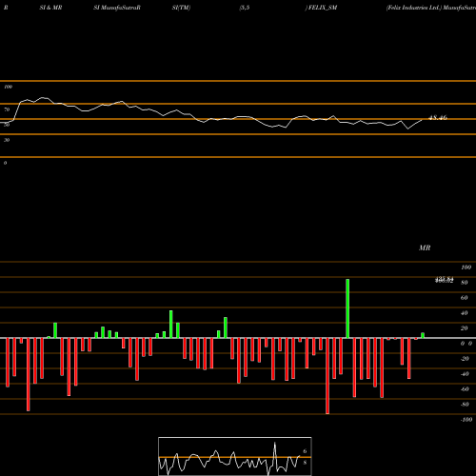Image resolution: width=476 pixels, height=476 pixels.
Task: Click the last green bar at histogram's right end
Action: tap(423, 335)
